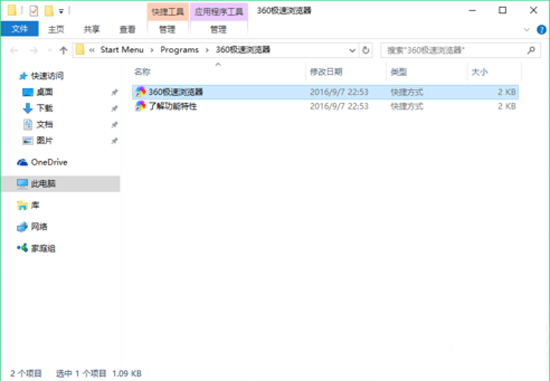Open the recent locations dropdown arrow
This screenshot has width=550, height=381.
pyautogui.click(x=49, y=51)
